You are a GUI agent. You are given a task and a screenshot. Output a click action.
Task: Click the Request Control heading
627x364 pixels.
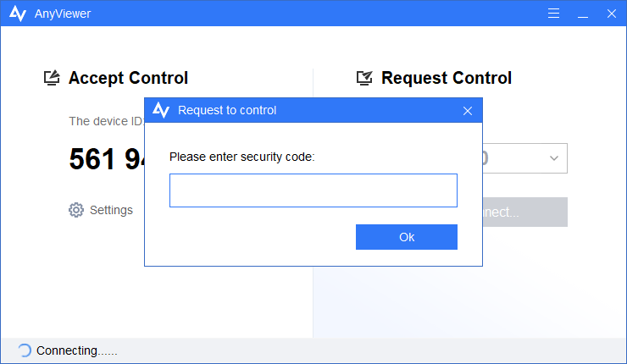[x=447, y=78]
